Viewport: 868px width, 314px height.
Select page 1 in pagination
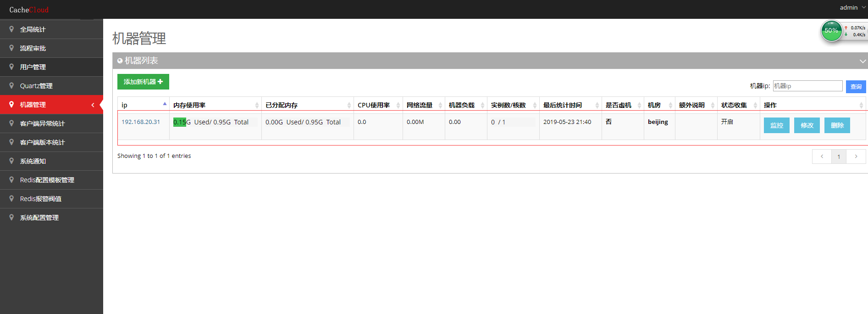[x=839, y=157]
